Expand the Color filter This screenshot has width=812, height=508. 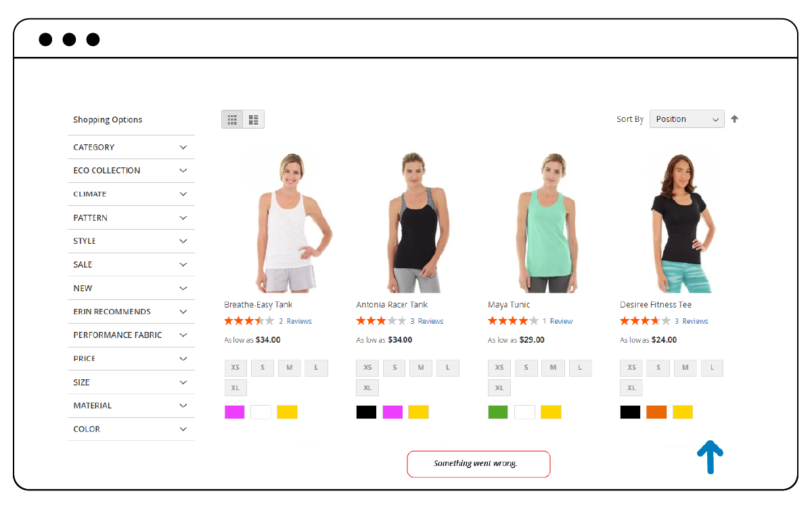131,429
